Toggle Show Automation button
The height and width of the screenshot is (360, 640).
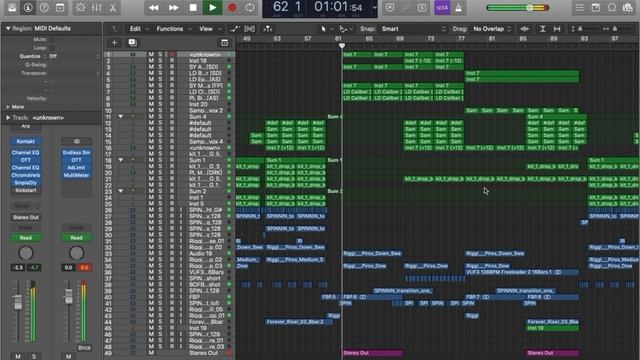[234, 29]
